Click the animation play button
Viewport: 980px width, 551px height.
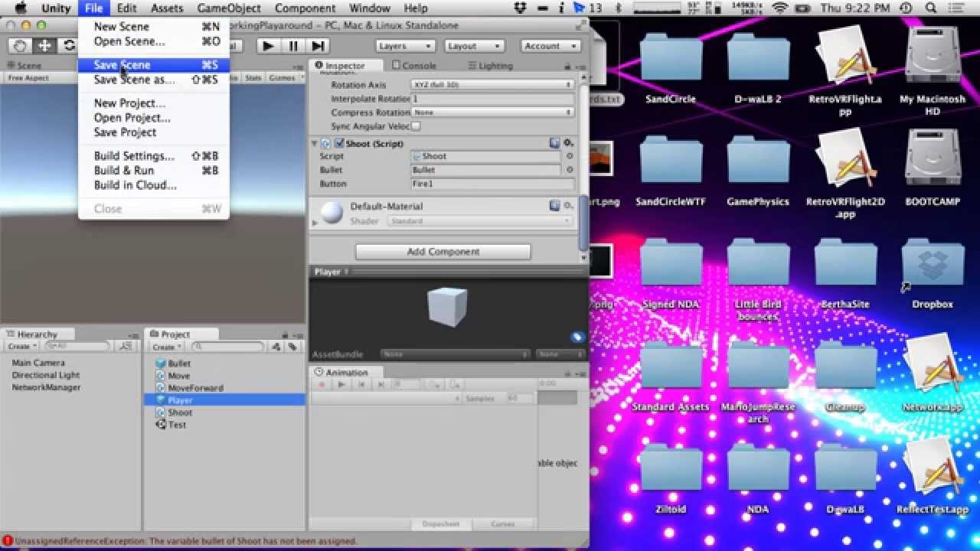click(341, 385)
